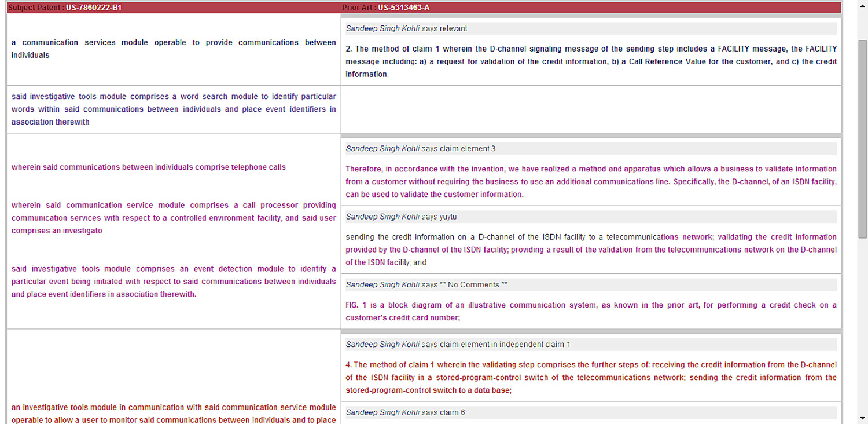Select claim 'an investigative tools module in communication'
The image size is (868, 424).
click(x=174, y=414)
